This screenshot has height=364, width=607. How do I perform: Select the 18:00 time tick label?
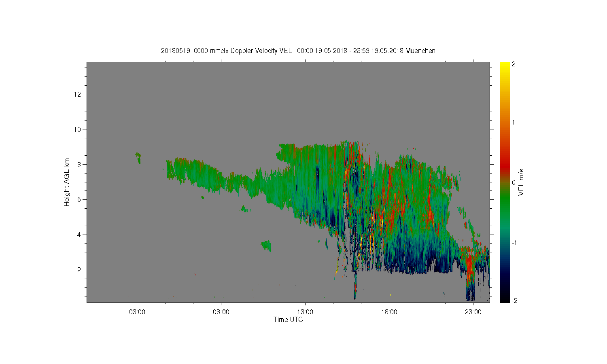click(x=389, y=312)
